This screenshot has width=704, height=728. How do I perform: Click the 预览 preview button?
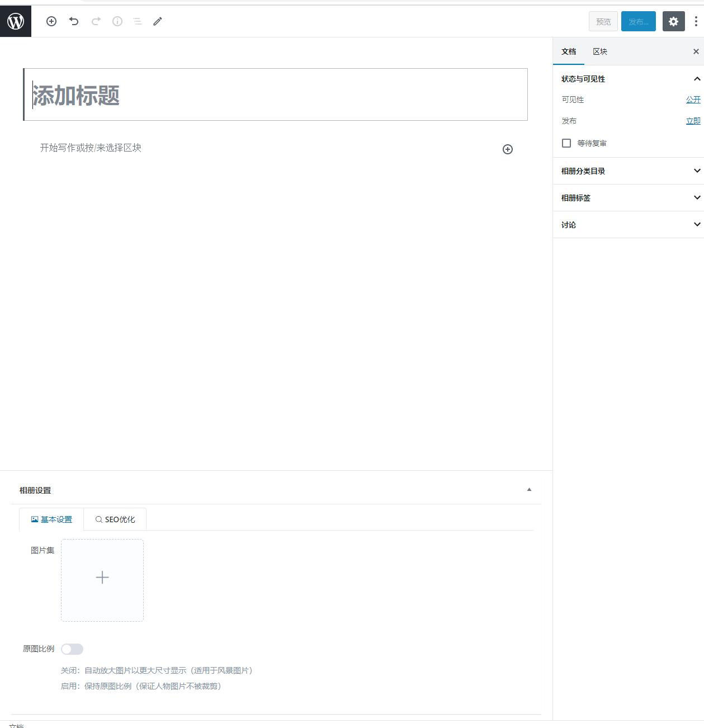(x=603, y=21)
